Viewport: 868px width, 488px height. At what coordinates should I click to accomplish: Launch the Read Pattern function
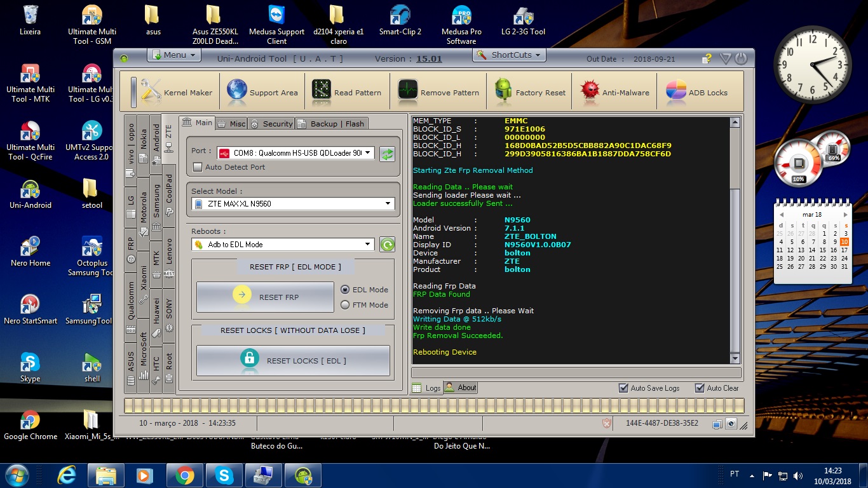point(347,92)
